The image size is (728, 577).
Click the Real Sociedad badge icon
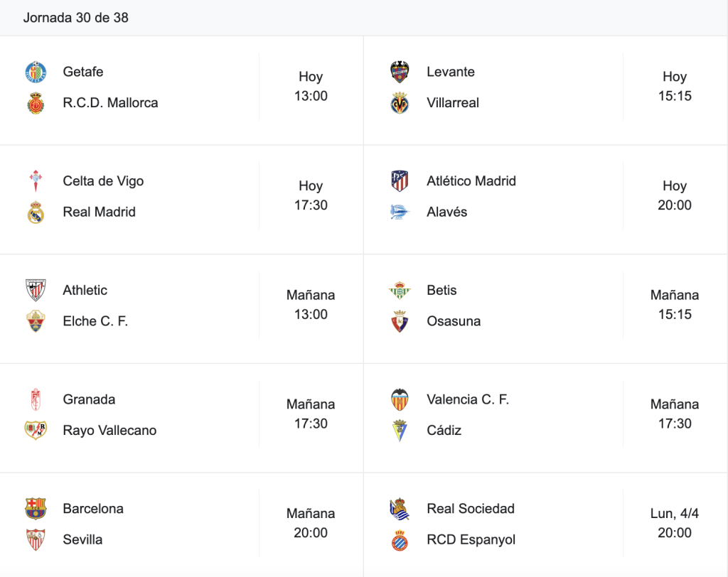[x=400, y=509]
